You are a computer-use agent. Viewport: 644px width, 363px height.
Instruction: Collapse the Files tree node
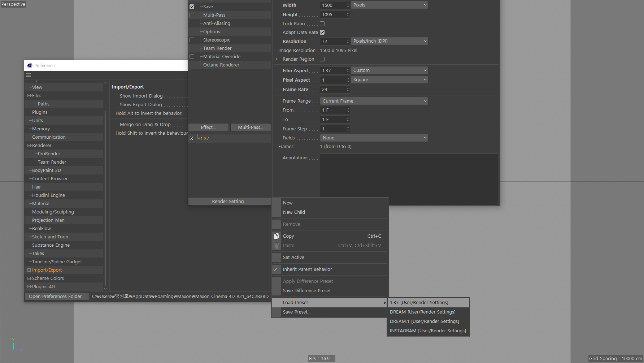tap(29, 96)
